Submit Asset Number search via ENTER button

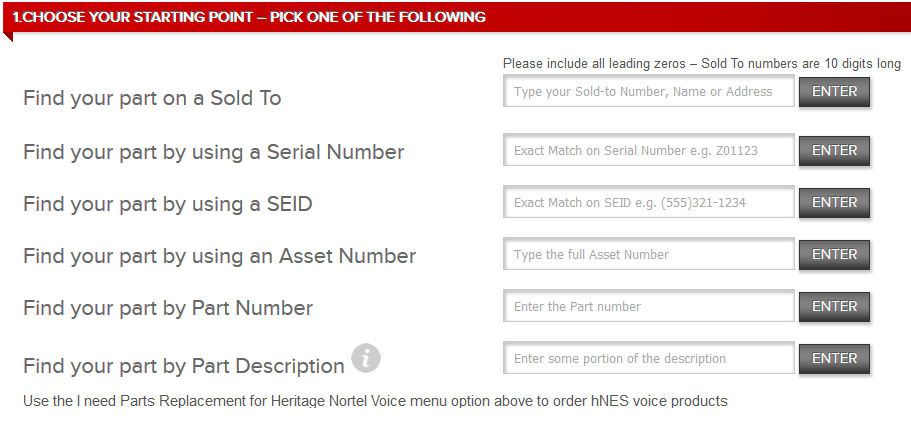coord(834,255)
